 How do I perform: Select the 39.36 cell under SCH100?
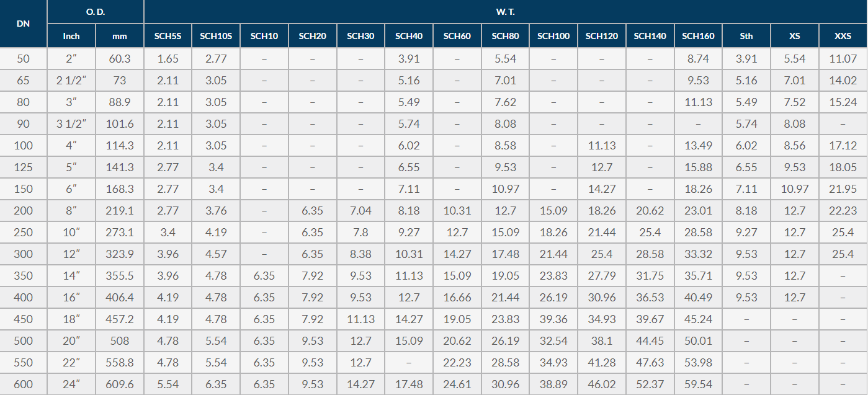point(553,319)
